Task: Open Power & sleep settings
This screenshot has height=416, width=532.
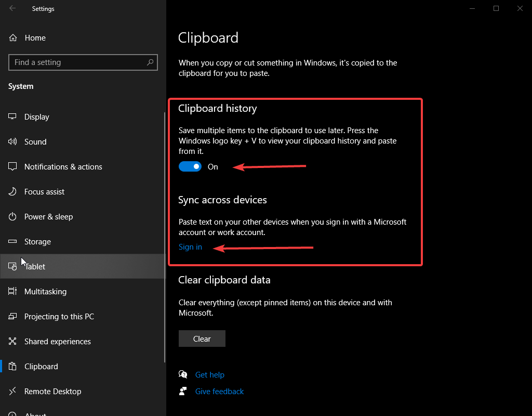Action: (83, 217)
